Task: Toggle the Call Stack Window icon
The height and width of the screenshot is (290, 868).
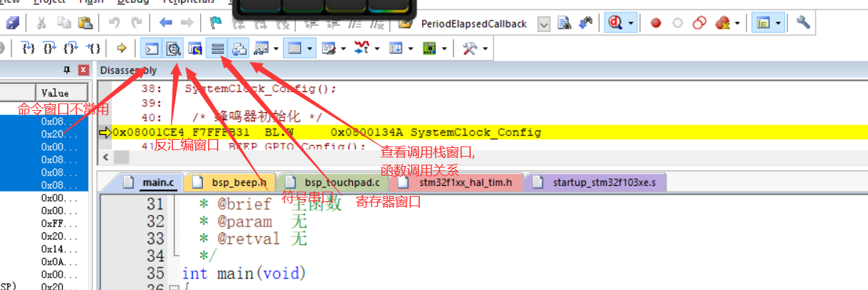Action: coord(239,49)
